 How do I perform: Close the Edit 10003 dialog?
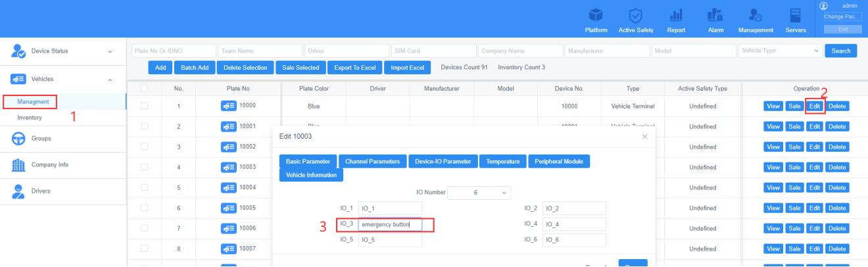(644, 136)
